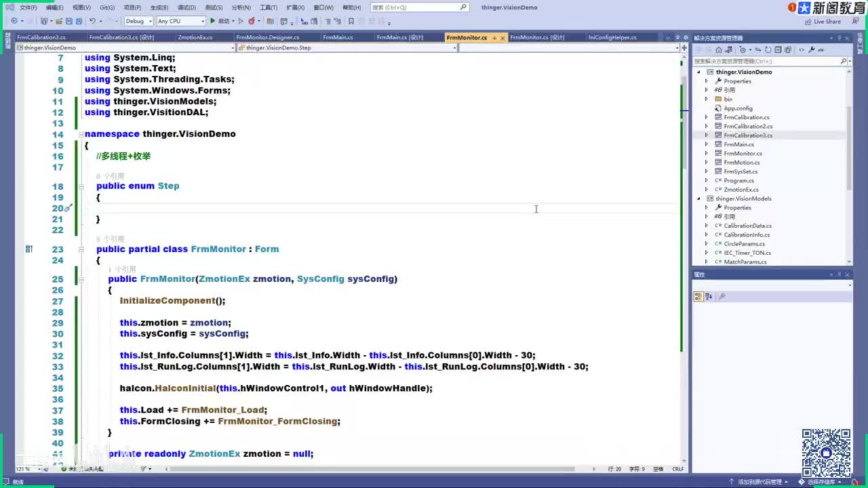Click the Undo toolbar icon
The height and width of the screenshot is (488, 868).
pos(92,21)
